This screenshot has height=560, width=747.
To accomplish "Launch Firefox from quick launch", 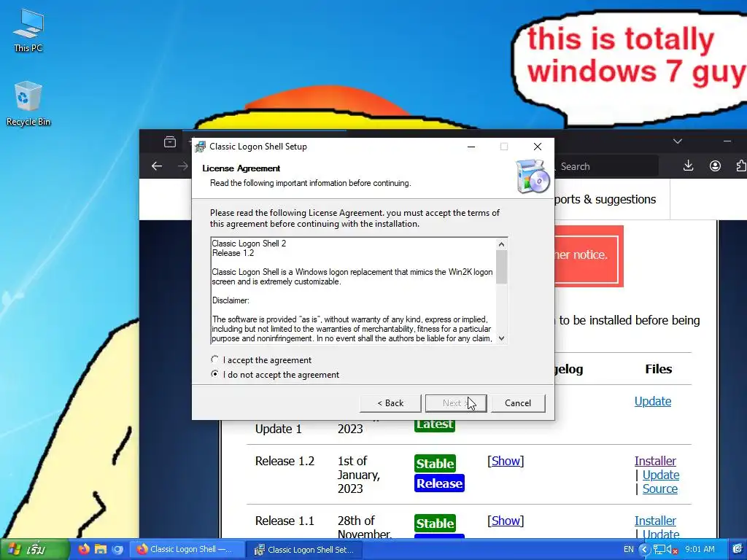I will 84,549.
